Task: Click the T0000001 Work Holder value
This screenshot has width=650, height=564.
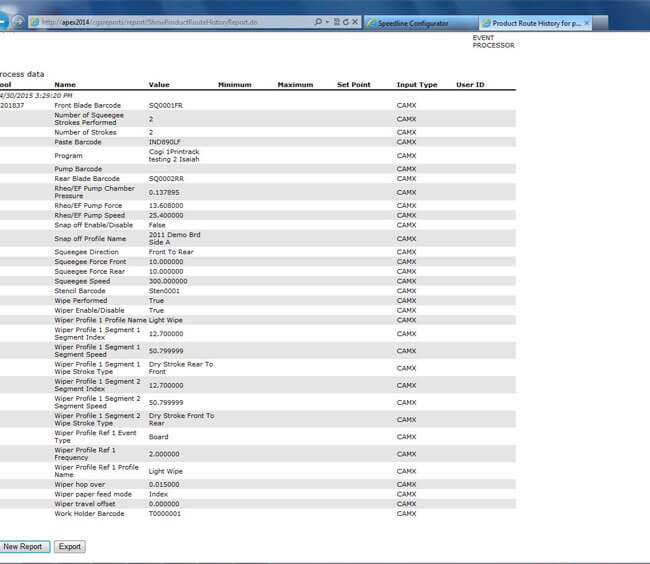Action: (x=165, y=513)
